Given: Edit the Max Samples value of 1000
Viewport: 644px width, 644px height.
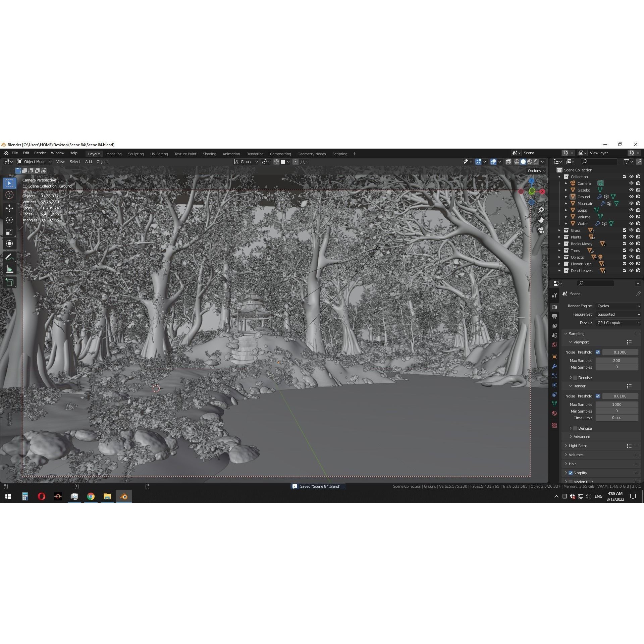Looking at the screenshot, I should point(617,404).
